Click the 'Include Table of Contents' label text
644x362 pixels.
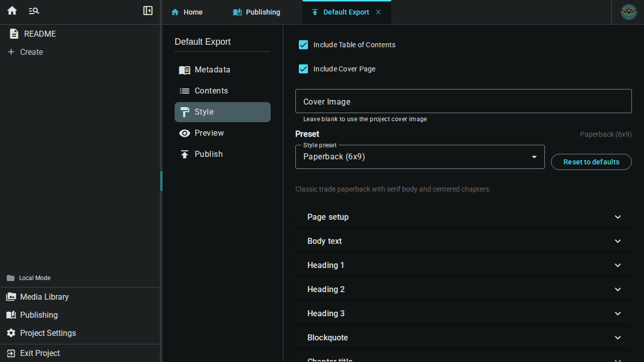(x=354, y=45)
